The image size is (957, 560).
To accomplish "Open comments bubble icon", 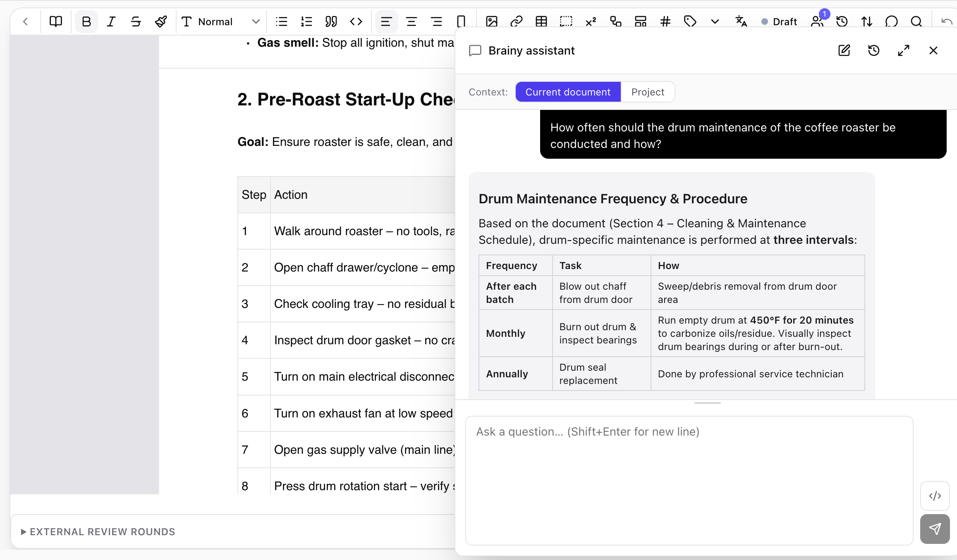I will click(x=892, y=21).
